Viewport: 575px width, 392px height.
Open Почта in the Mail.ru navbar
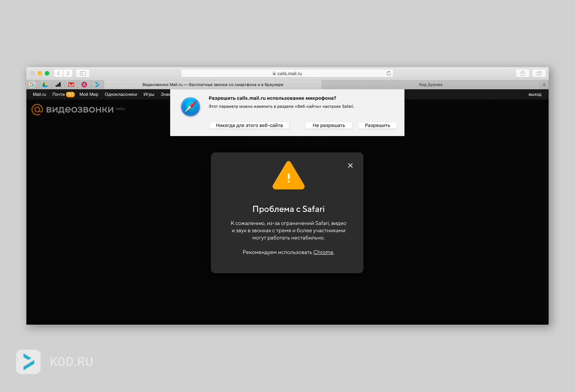tap(59, 94)
